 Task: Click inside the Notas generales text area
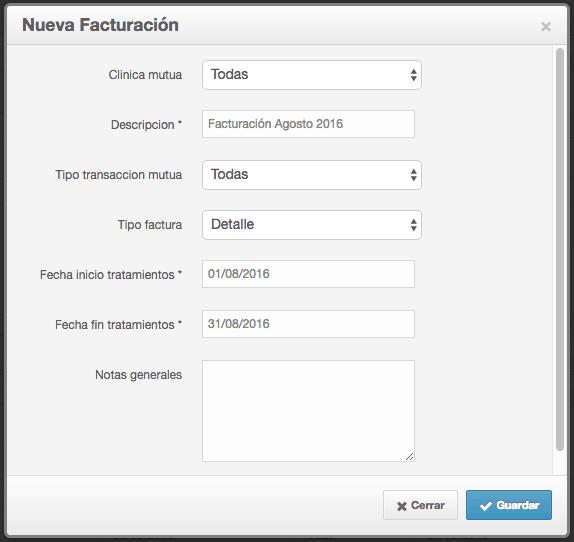(x=308, y=411)
